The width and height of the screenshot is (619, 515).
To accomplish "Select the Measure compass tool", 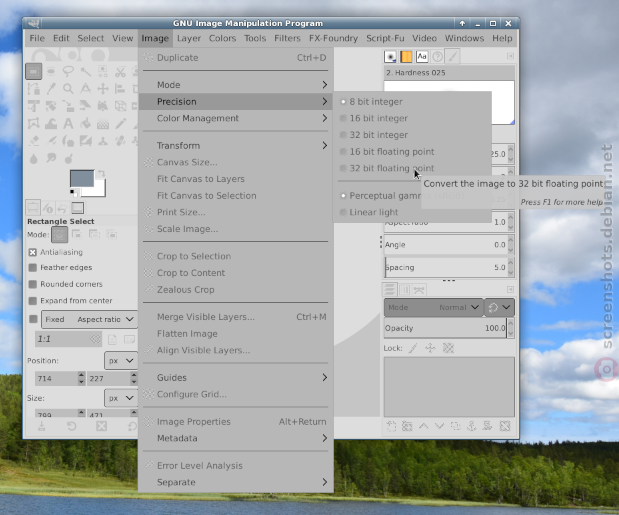I will pos(86,89).
